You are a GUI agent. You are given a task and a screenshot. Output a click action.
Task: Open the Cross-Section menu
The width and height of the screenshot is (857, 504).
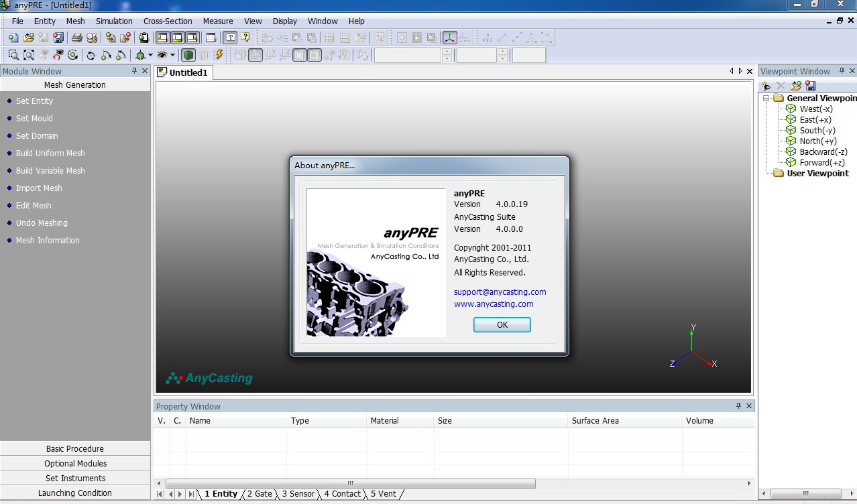tap(168, 21)
